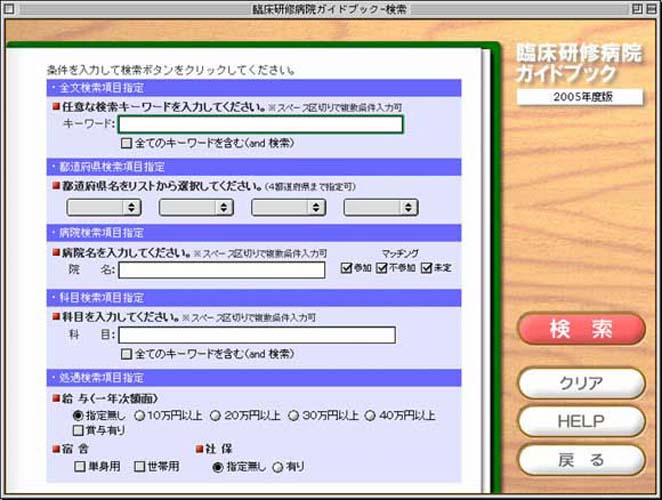This screenshot has height=500, width=662.
Task: Select 有り radio for 社保 insurance
Action: click(278, 466)
